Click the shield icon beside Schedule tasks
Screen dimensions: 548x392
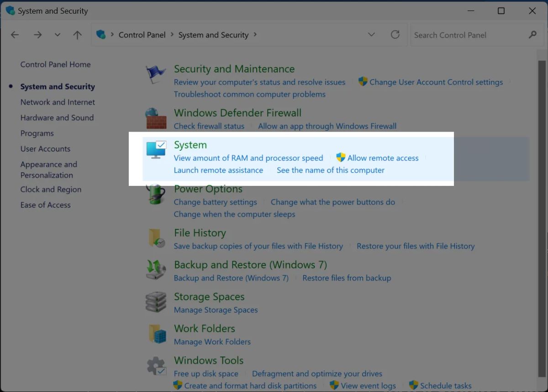(x=414, y=385)
